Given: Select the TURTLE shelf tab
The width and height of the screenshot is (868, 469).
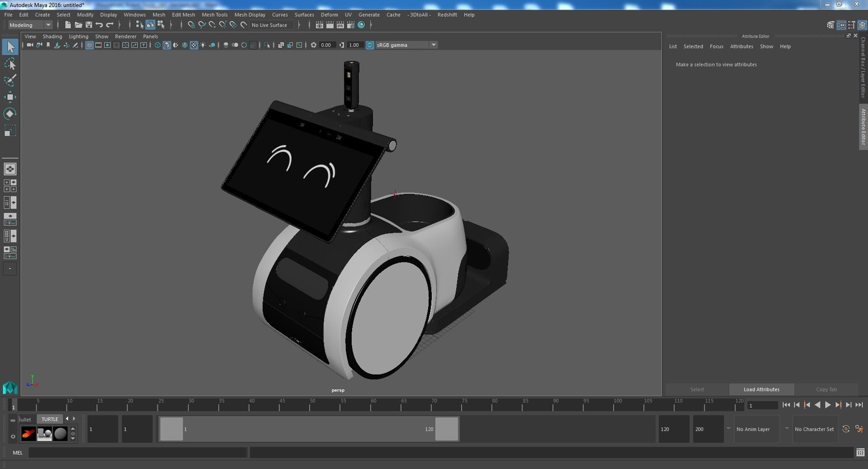Looking at the screenshot, I should point(50,419).
